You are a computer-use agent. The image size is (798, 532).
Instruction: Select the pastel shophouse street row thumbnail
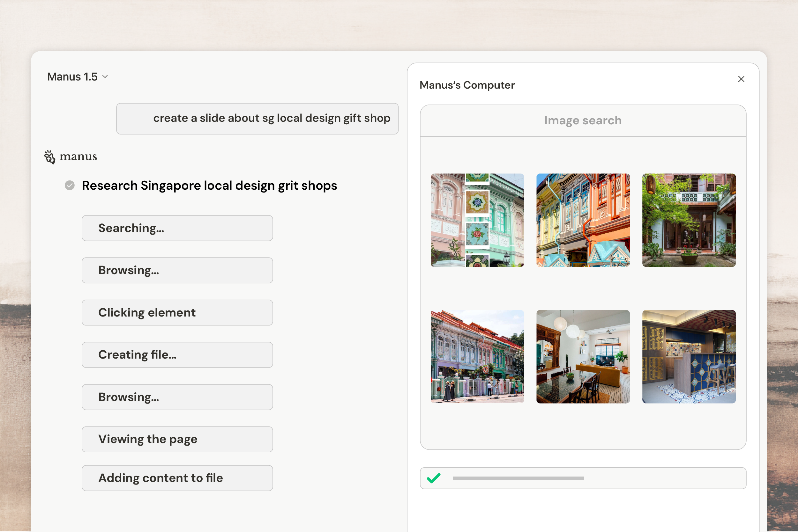[477, 357]
